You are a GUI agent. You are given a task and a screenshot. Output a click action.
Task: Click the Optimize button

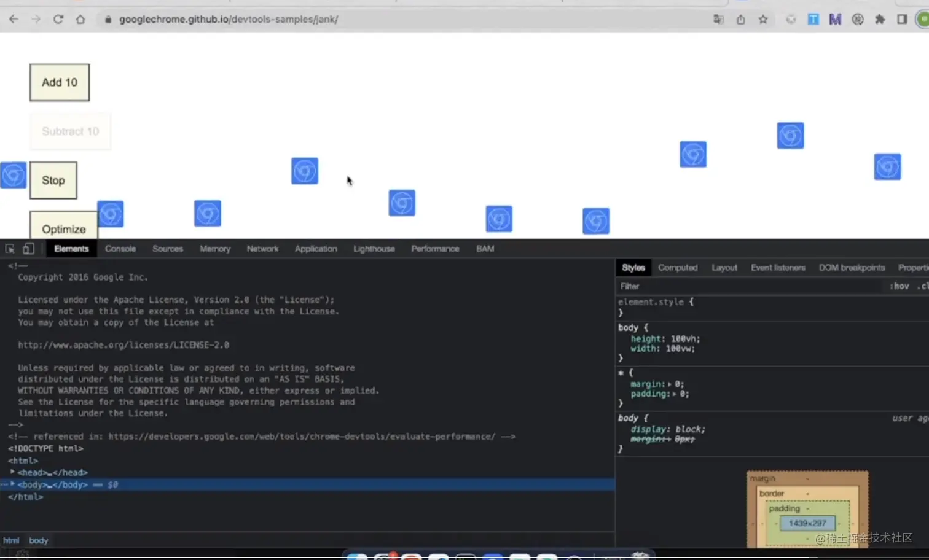(64, 226)
